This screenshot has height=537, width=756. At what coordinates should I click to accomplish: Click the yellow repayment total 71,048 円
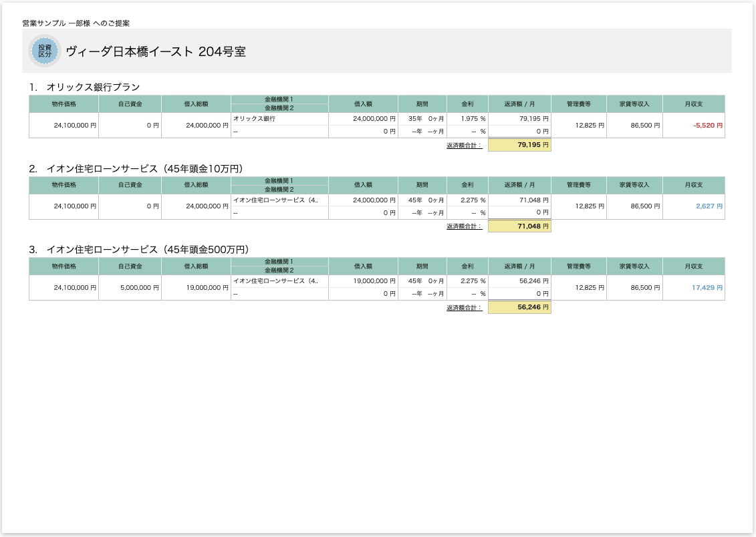tap(519, 226)
